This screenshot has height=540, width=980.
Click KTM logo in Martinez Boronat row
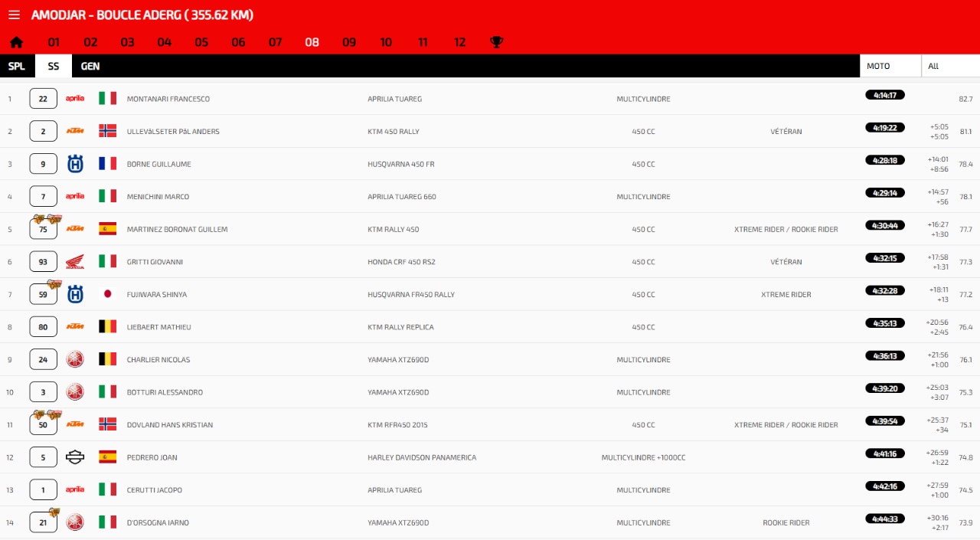pos(75,229)
